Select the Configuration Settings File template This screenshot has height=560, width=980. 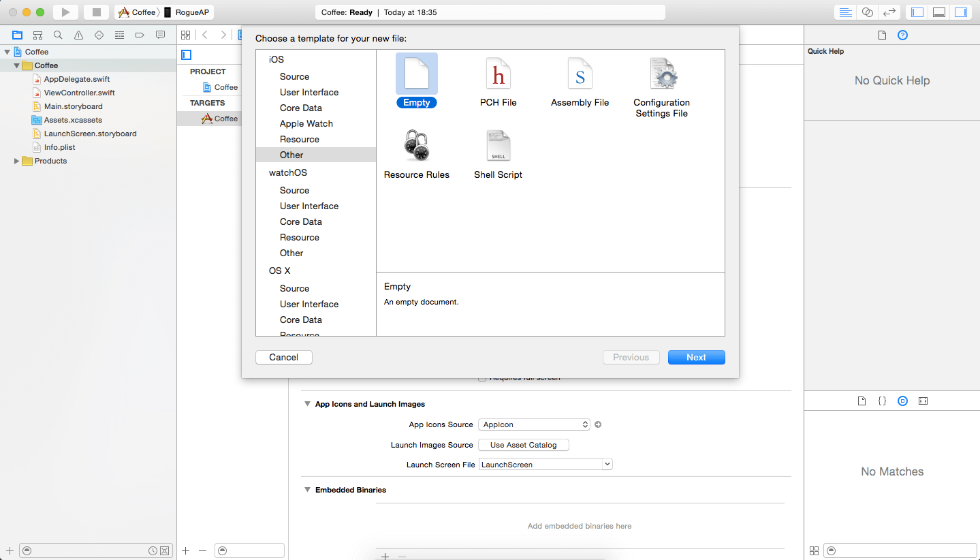(x=662, y=87)
